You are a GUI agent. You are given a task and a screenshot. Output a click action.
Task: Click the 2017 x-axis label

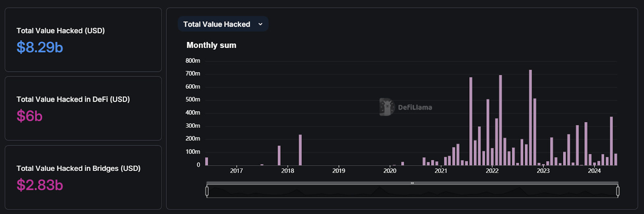point(236,171)
